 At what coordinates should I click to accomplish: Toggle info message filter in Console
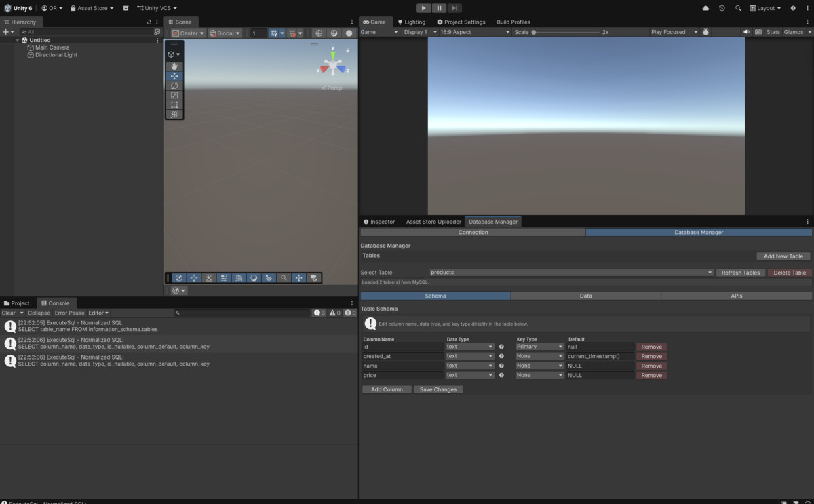319,313
